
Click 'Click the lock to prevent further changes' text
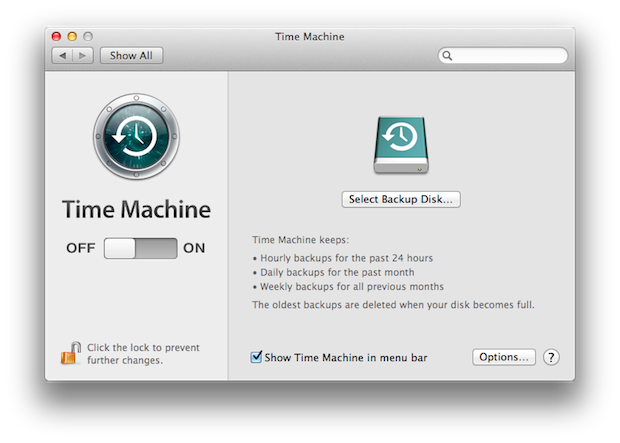(x=143, y=354)
